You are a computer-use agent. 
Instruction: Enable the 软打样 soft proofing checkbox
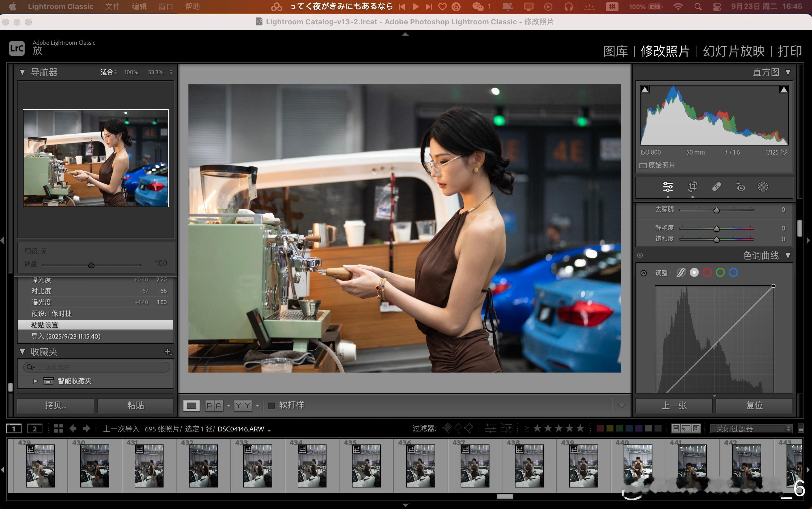point(271,405)
